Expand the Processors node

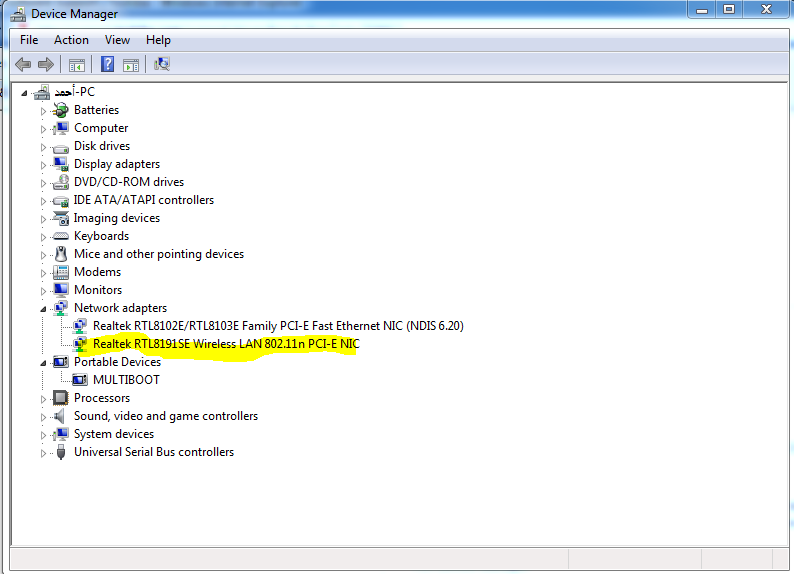pyautogui.click(x=43, y=399)
